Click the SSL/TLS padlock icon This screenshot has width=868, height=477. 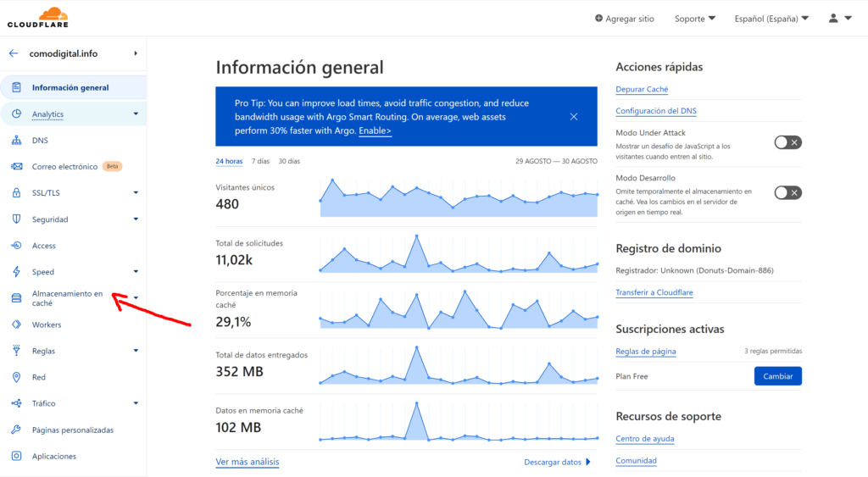click(x=17, y=192)
